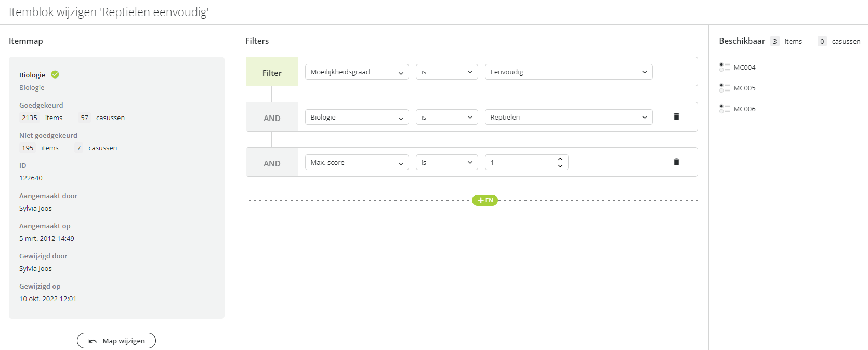Open the operator dropdown in the Max. score row
Screen dimensions: 868x350
click(447, 163)
